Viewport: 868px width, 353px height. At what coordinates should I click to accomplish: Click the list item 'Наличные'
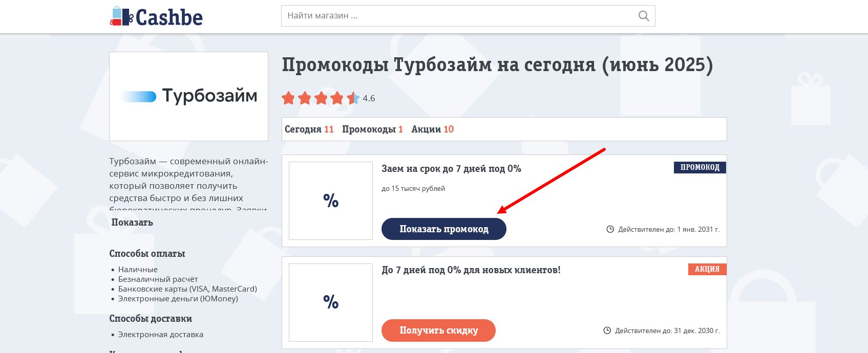coord(138,270)
